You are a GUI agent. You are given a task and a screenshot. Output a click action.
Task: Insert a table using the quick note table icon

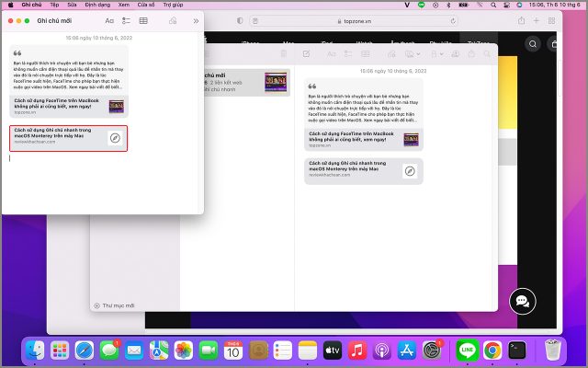(x=143, y=19)
